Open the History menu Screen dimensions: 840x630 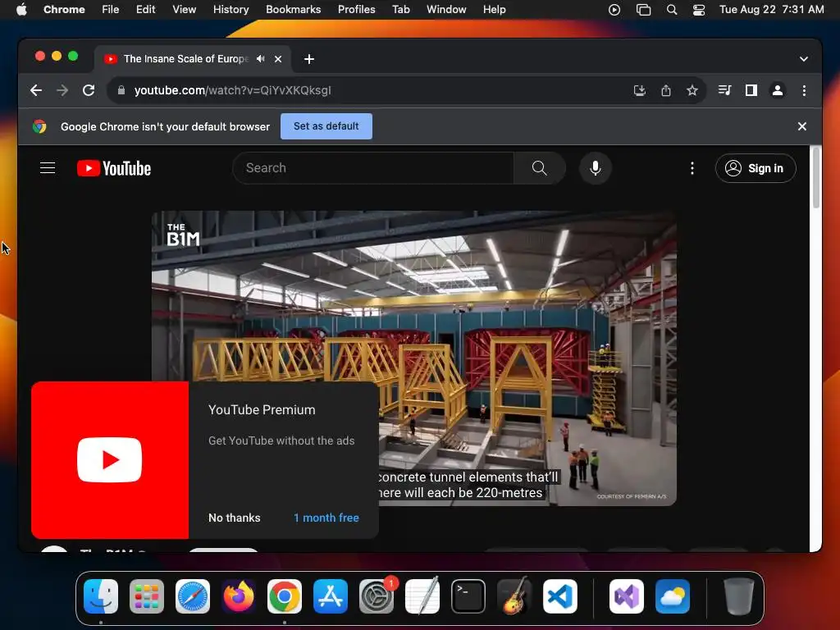click(231, 10)
